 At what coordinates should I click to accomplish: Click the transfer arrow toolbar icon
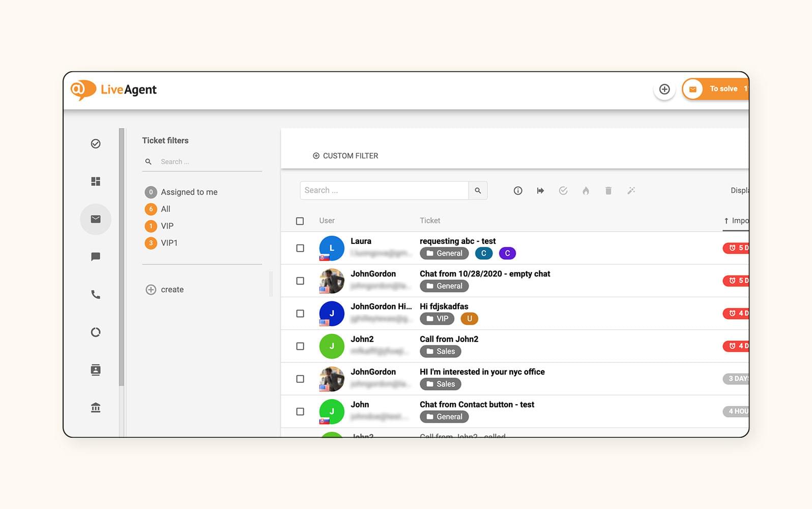(540, 190)
